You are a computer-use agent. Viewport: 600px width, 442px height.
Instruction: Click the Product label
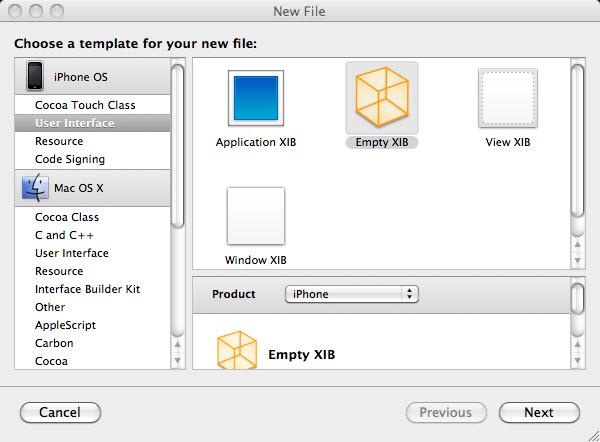(234, 294)
